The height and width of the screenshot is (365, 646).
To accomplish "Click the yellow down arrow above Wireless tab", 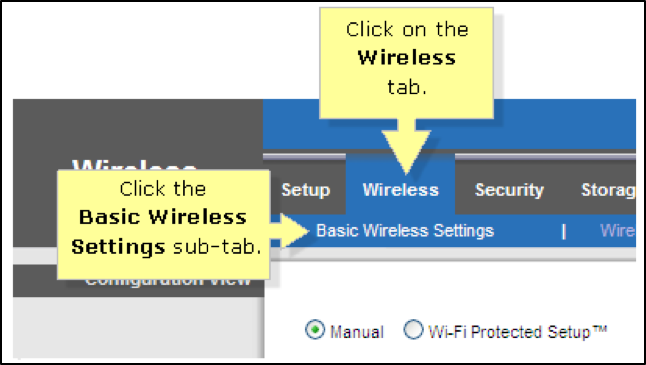I will click(x=406, y=146).
